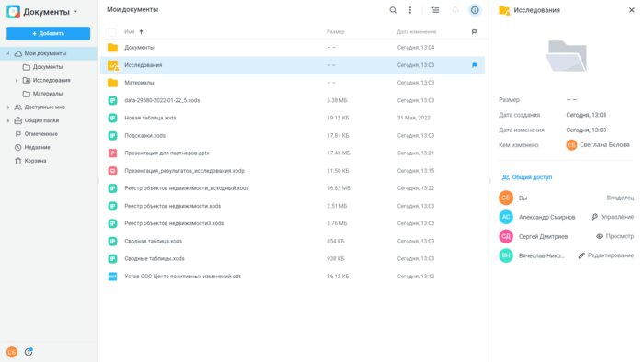Toggle the Имя sort direction arrow
644x362 pixels.
tap(142, 32)
